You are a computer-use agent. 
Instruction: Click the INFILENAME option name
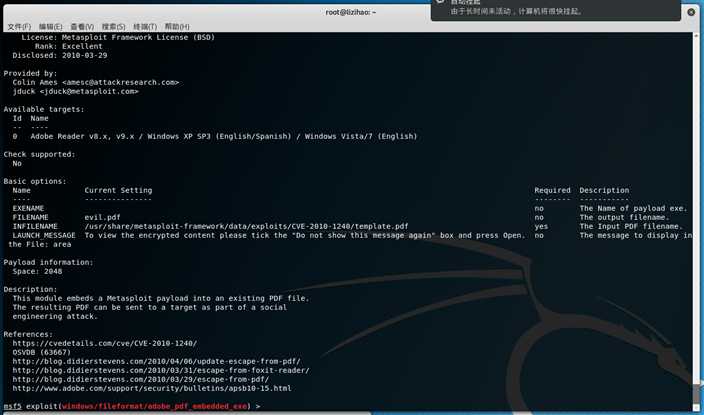coord(35,226)
